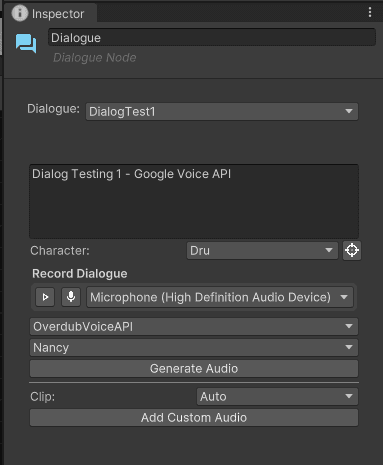Screen dimensions: 383x465
Task: Play the recorded dialogue
Action: [x=45, y=297]
